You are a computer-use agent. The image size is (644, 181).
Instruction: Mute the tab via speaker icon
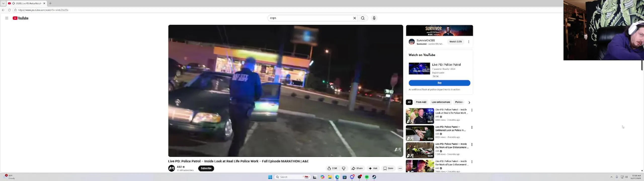coord(13,3)
